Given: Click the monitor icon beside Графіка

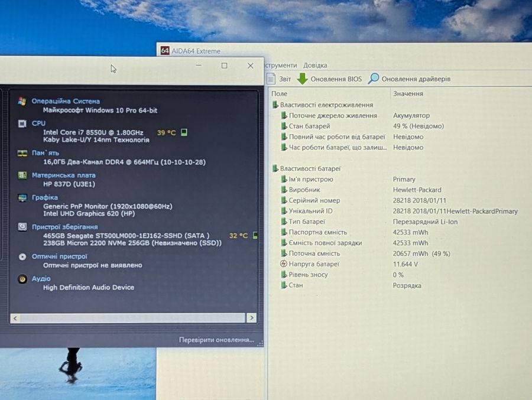Looking at the screenshot, I should click(22, 197).
